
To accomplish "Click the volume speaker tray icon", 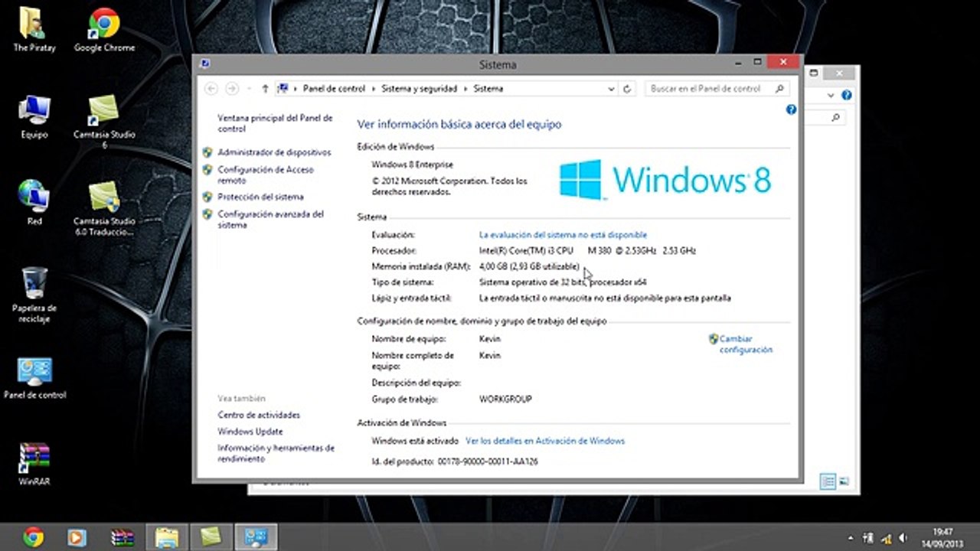I will pos(904,537).
